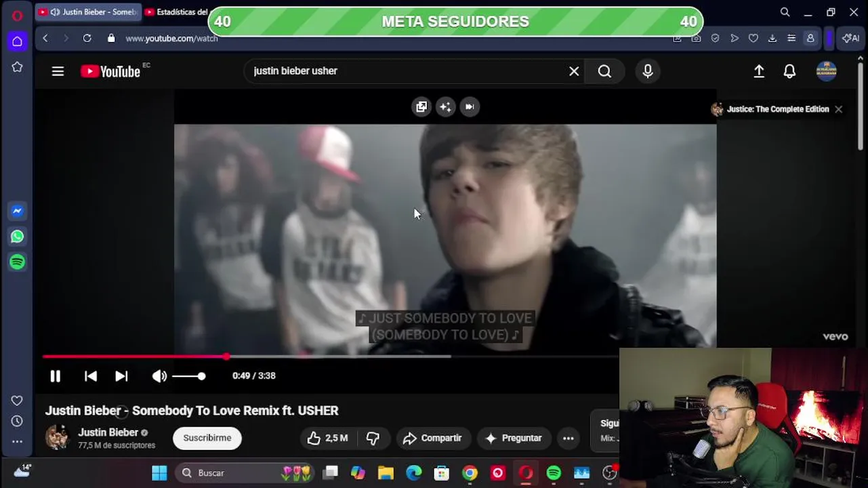Screen dimensions: 868x488
Task: Open the Justin Bieber channel avatar
Action: (x=58, y=437)
